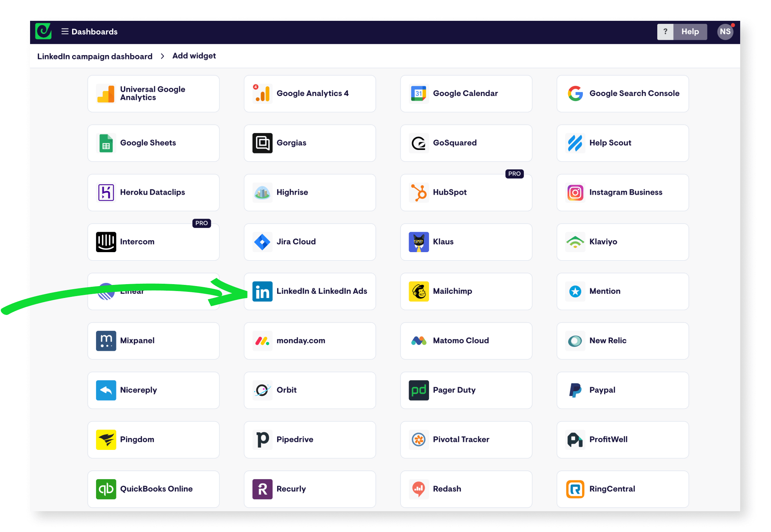771x532 pixels.
Task: Click the Mailchimp label
Action: pos(453,291)
